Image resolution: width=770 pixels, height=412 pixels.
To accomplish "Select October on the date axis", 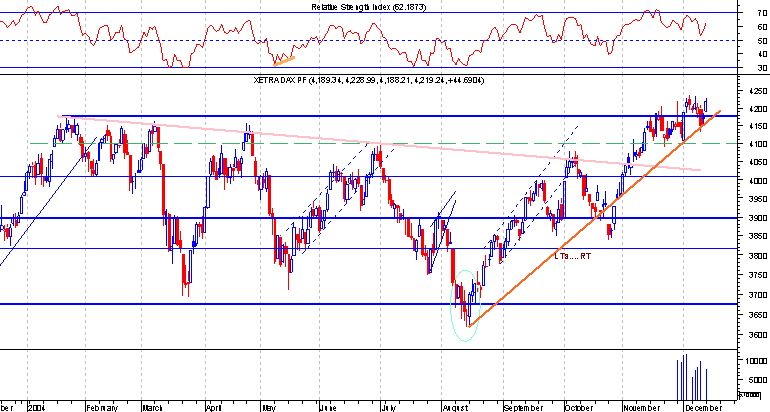I will pos(580,408).
